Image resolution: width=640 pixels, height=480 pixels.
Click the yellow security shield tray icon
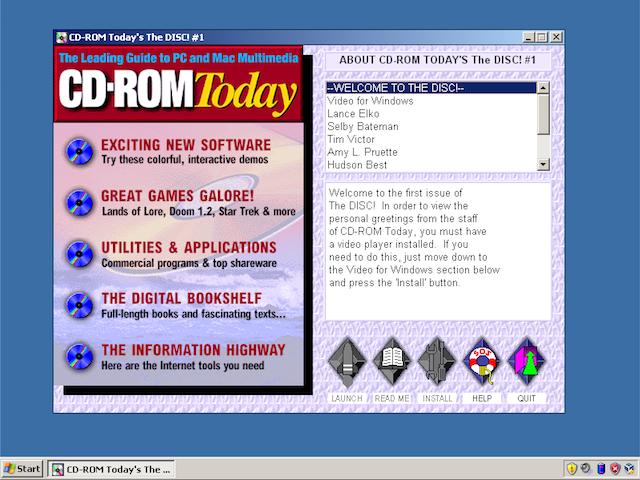tap(572, 469)
